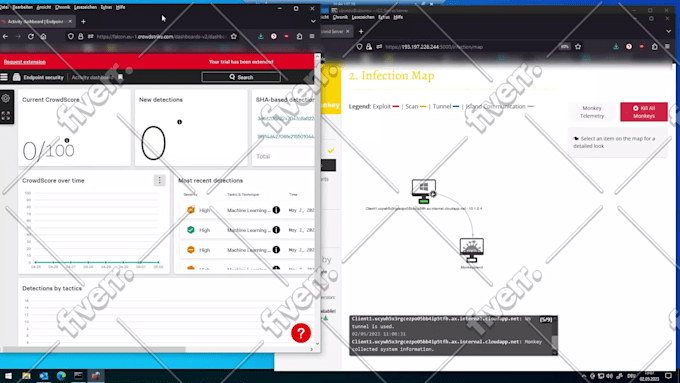
Task: Close the Island Server browser tab
Action: 347,31
